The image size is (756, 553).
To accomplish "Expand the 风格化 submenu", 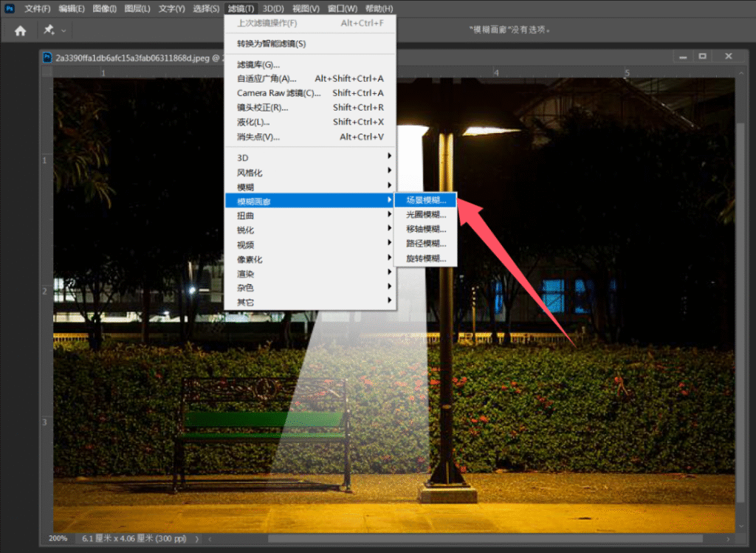I will (x=311, y=173).
